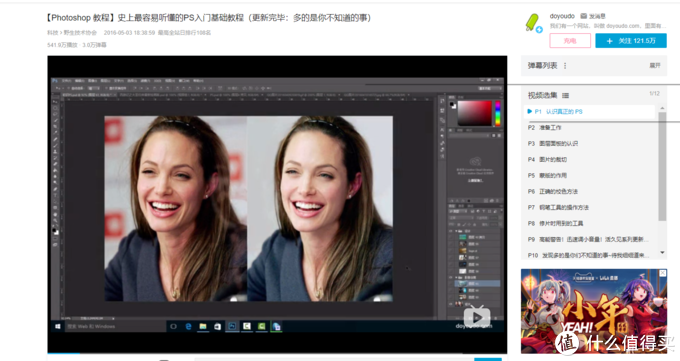
Task: Open the three-dot menu beside 弹幕列表
Action: coord(565,66)
